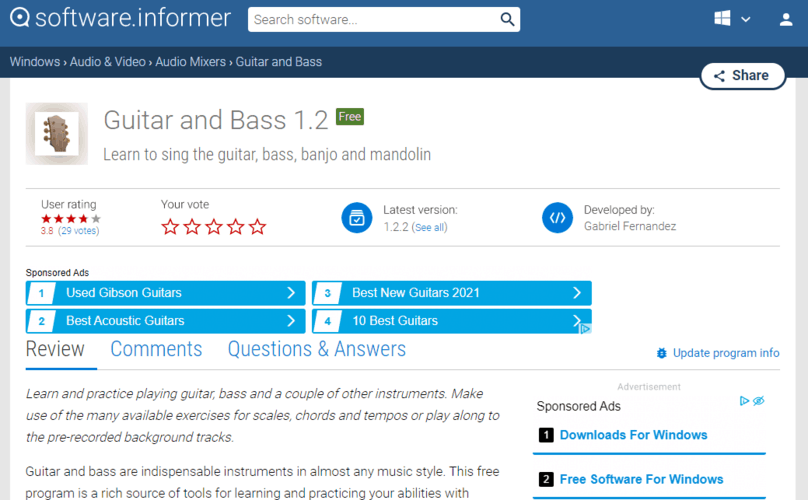Screen dimensions: 808x500
Task: Open the 29 votes link
Action: point(79,231)
